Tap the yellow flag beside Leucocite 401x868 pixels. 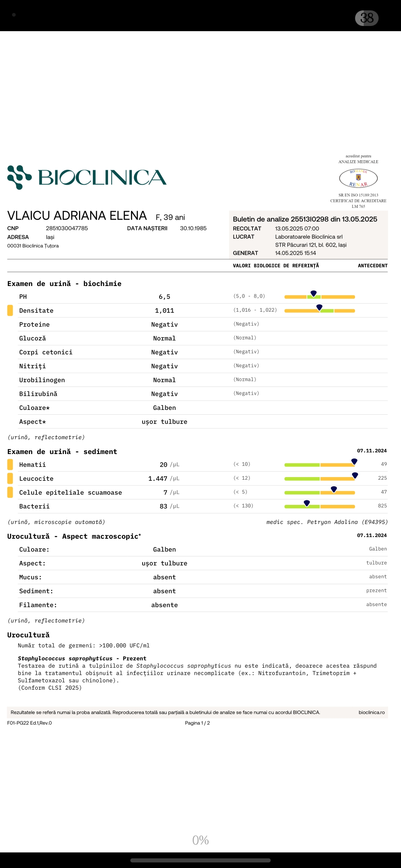(x=10, y=479)
